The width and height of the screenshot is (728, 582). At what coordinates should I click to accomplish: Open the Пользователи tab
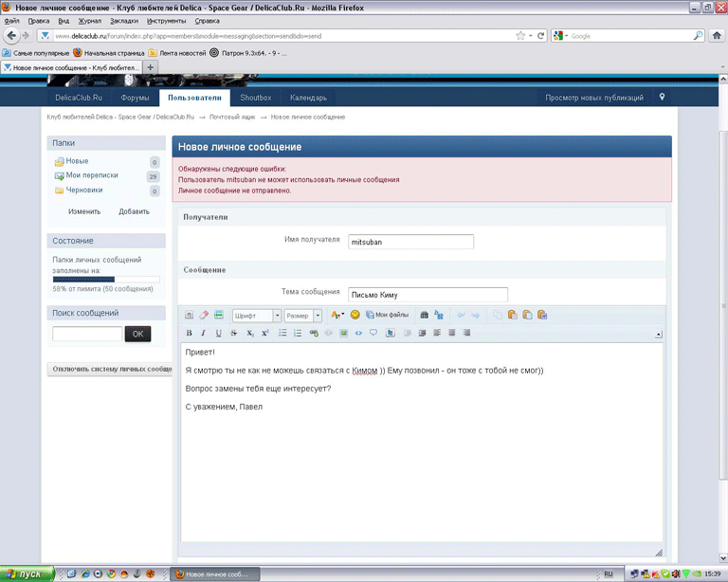[x=193, y=98]
